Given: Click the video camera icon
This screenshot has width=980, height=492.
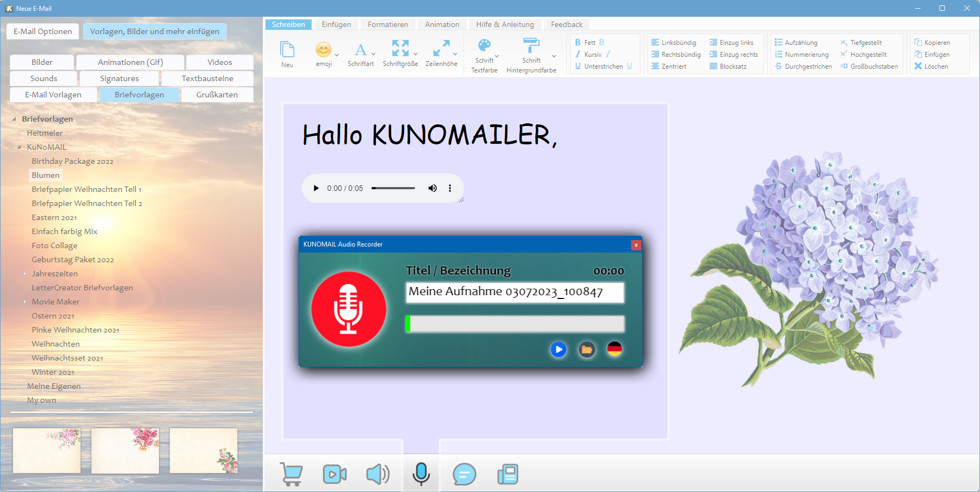Looking at the screenshot, I should 335,474.
